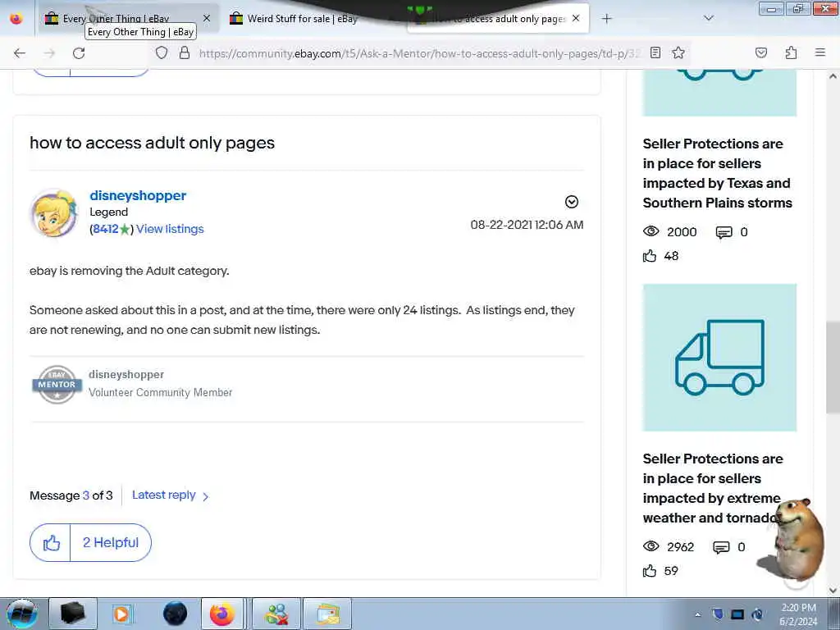This screenshot has width=840, height=630.
Task: Open the people messenger taskbar icon
Action: 276,614
